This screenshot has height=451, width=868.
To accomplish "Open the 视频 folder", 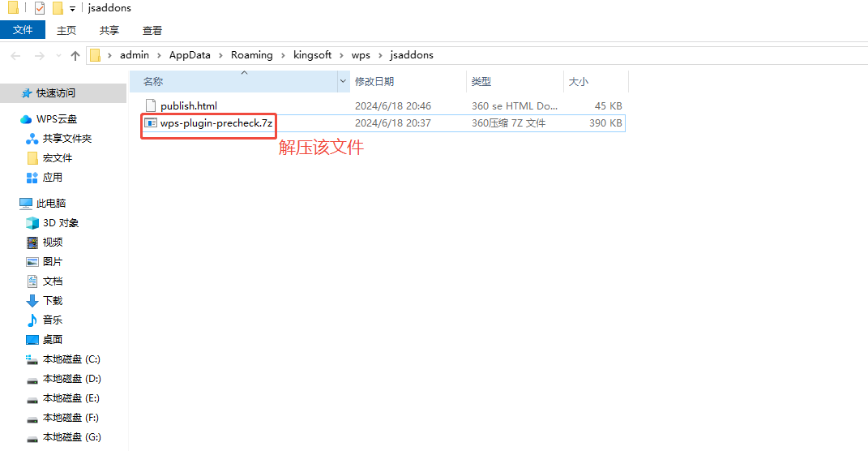I will tap(53, 242).
